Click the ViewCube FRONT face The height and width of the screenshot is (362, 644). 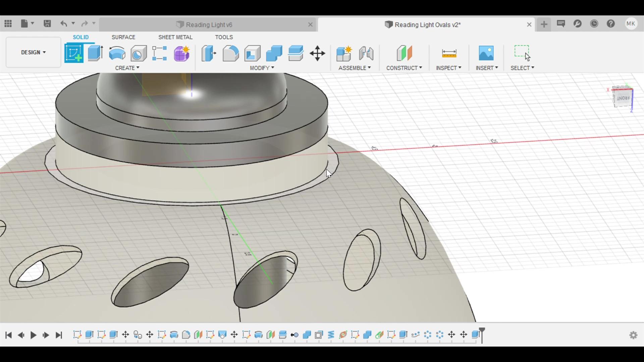click(623, 98)
